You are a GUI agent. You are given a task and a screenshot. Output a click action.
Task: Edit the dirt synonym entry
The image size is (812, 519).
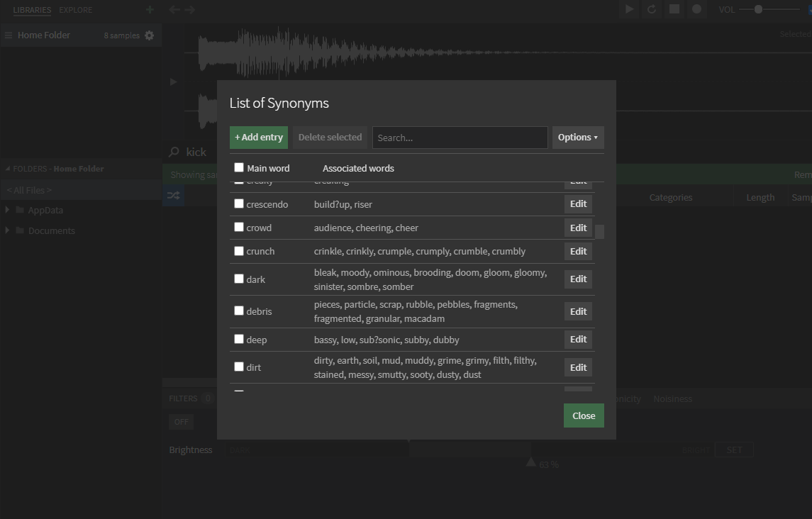[578, 367]
